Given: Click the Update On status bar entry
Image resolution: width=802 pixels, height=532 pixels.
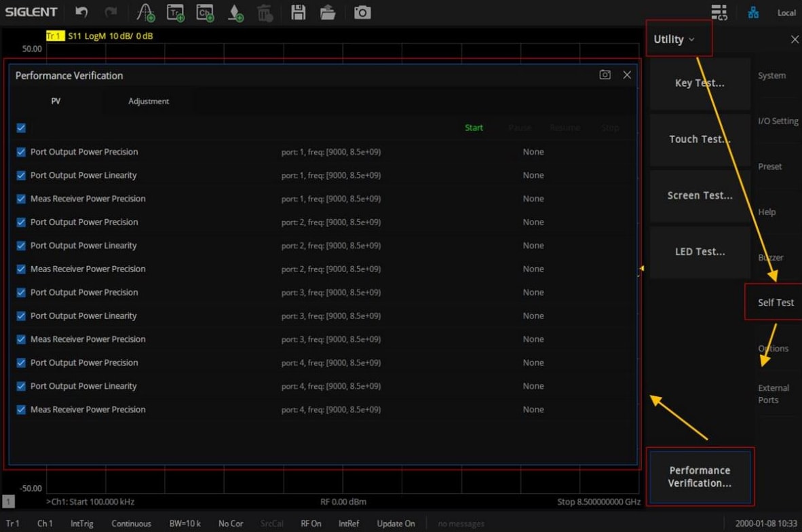Looking at the screenshot, I should coord(396,523).
